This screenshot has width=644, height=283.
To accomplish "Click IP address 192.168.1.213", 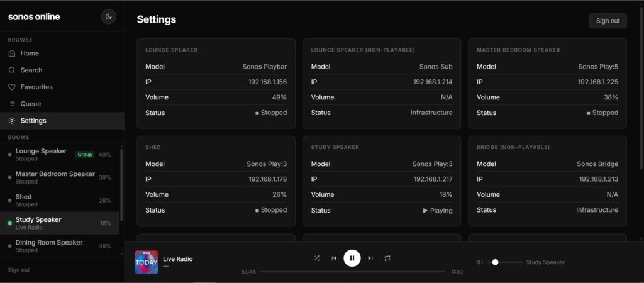I will point(599,179).
